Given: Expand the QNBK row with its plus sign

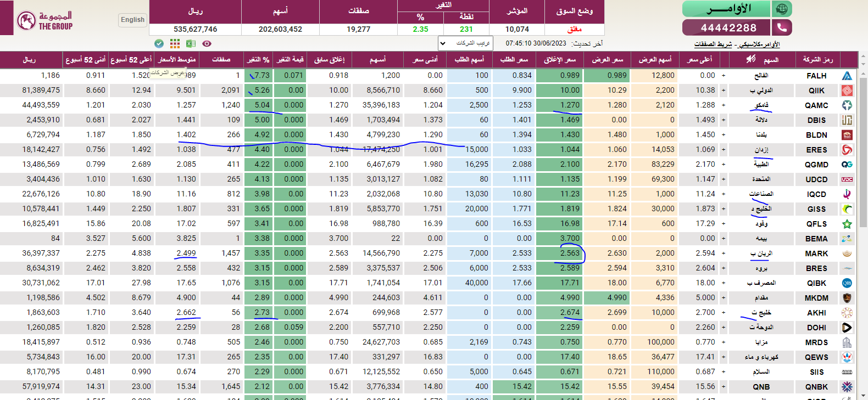Looking at the screenshot, I should [x=724, y=387].
